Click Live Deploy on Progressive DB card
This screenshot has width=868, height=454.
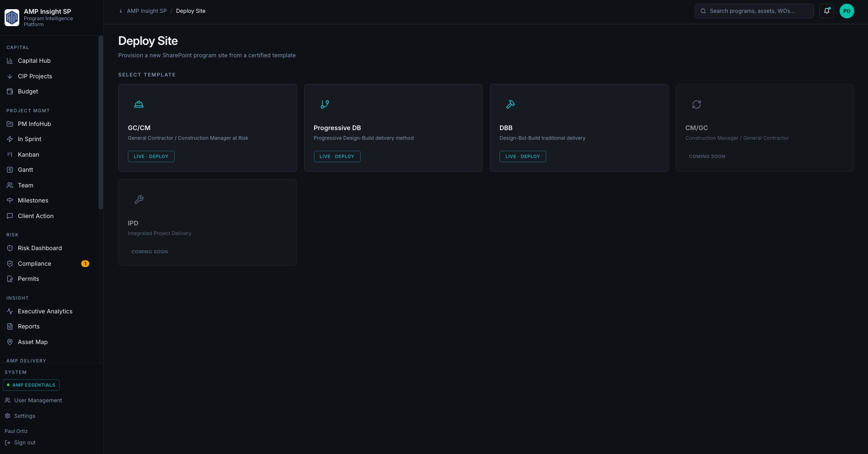pyautogui.click(x=337, y=156)
